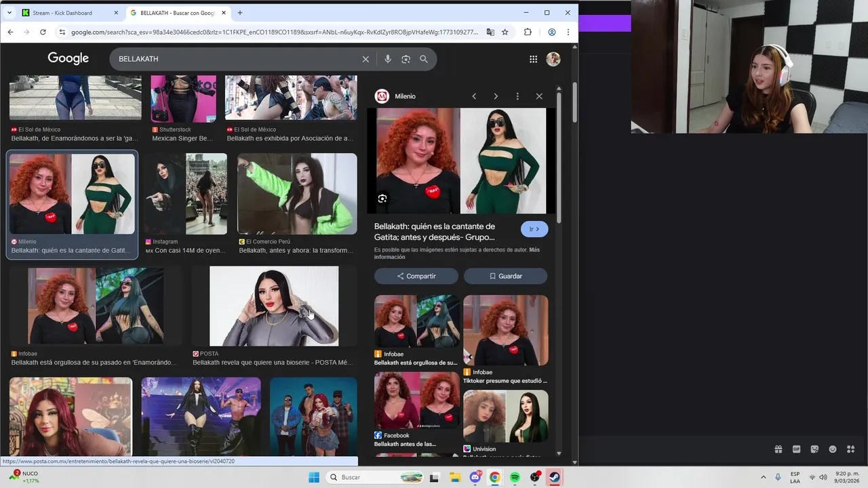
Task: Click the address bar URL
Action: [x=274, y=32]
